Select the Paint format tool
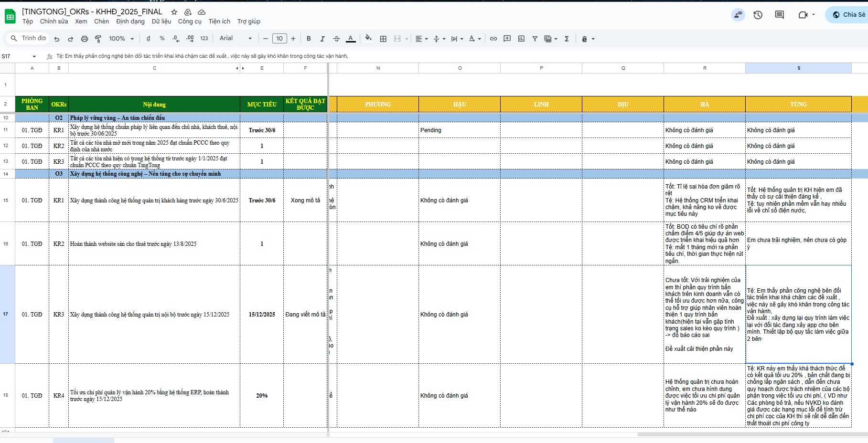Screen dimensions: 868x443 [x=98, y=39]
